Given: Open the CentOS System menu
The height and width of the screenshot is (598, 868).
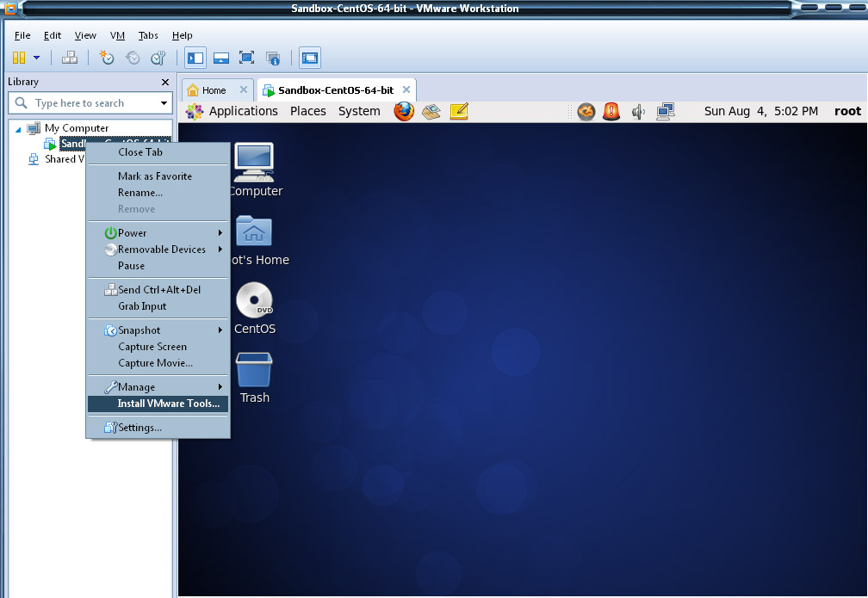Looking at the screenshot, I should [359, 111].
